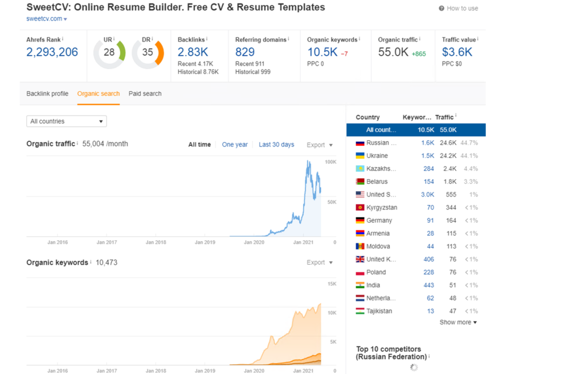Switch to the Backlink profile tab
The height and width of the screenshot is (374, 588).
[47, 94]
